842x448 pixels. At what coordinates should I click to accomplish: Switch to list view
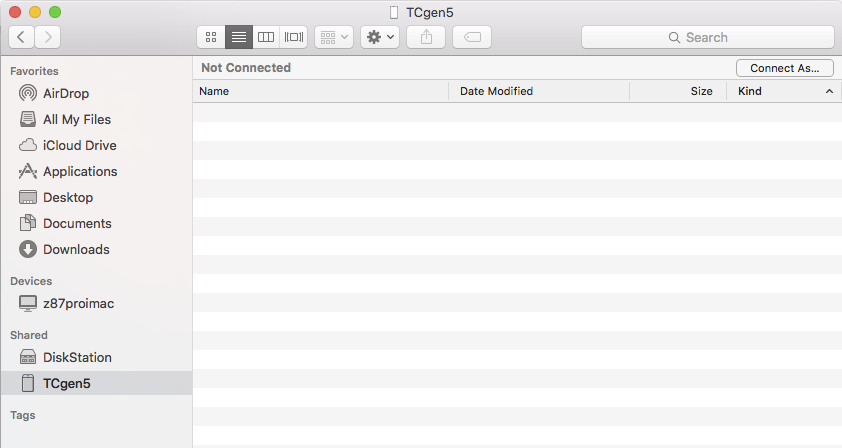[x=239, y=37]
